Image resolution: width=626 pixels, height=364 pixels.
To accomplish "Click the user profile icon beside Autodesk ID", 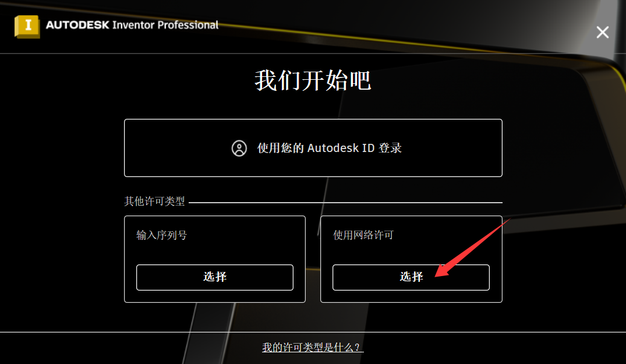I will 239,148.
